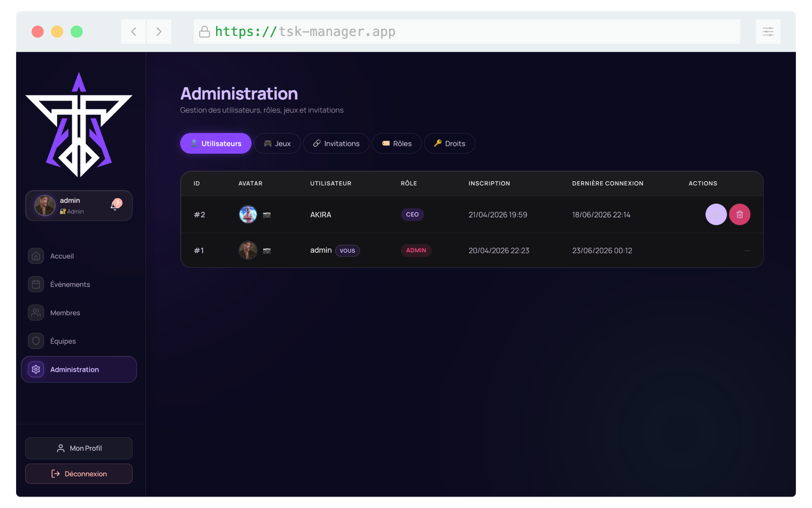Click the ADMIN role badge

click(x=416, y=250)
